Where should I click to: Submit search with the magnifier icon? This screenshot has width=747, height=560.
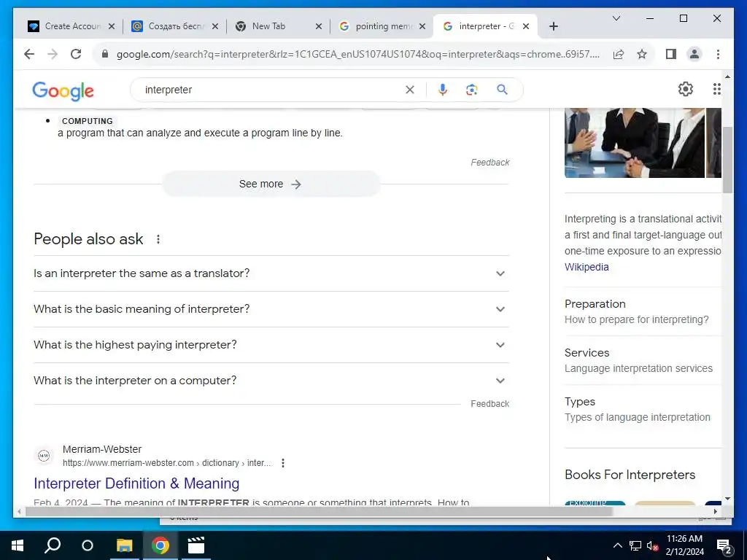[502, 90]
